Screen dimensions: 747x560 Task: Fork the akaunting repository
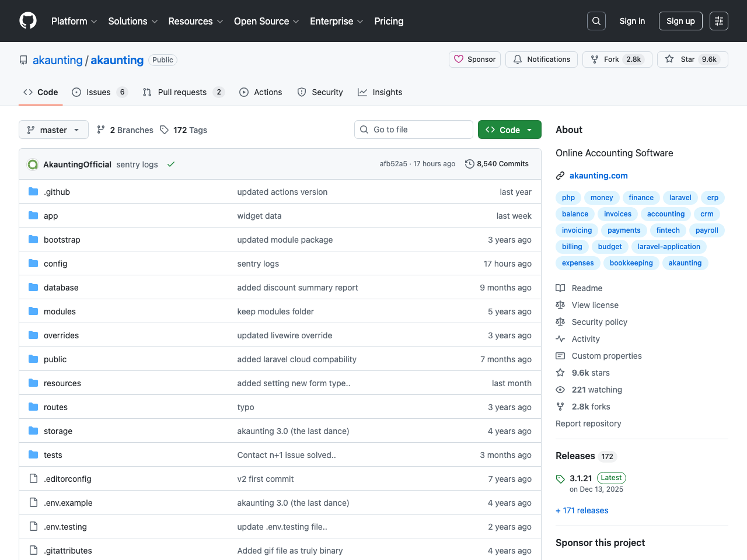point(617,60)
